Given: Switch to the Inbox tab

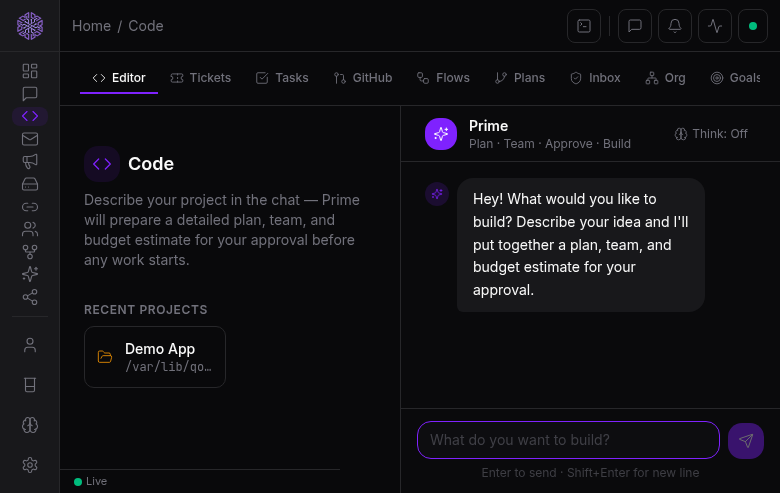Looking at the screenshot, I should pyautogui.click(x=595, y=78).
